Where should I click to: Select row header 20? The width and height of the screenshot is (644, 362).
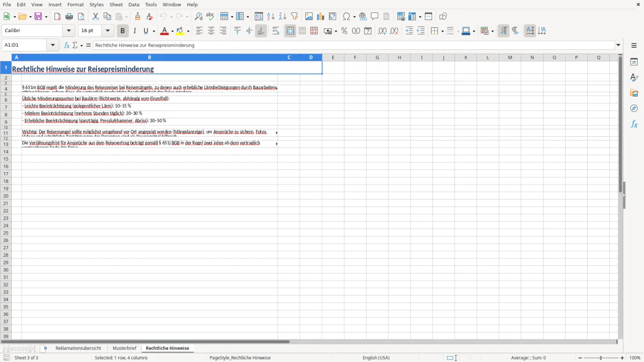point(6,196)
